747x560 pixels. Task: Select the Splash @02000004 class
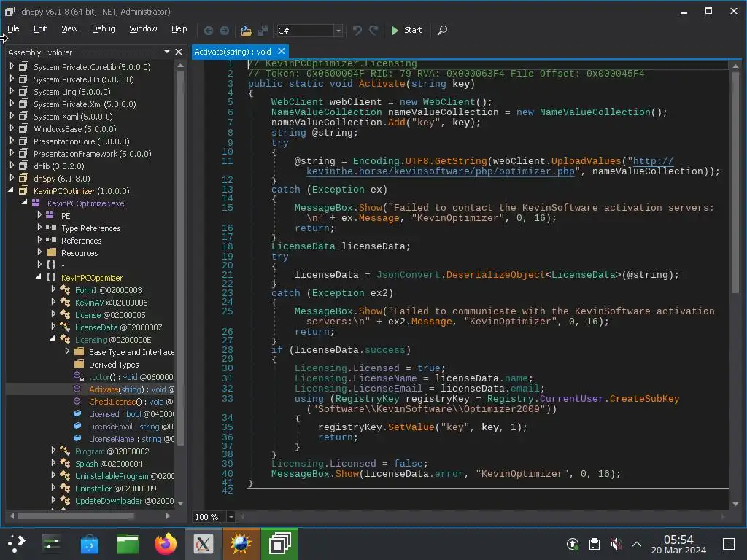109,463
